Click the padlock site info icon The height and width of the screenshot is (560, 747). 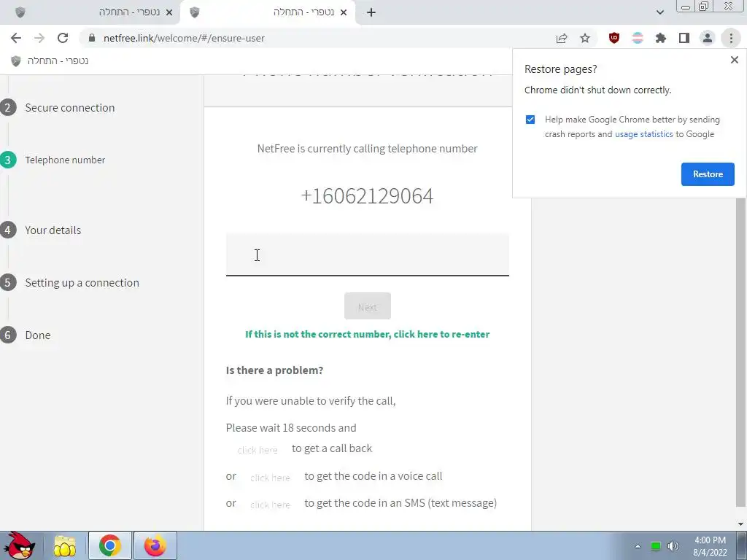click(92, 38)
